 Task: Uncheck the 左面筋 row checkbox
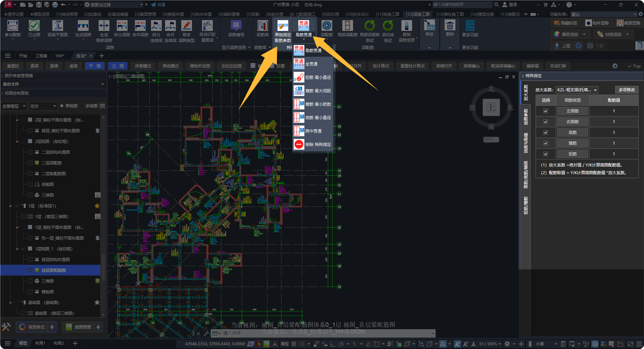[546, 111]
